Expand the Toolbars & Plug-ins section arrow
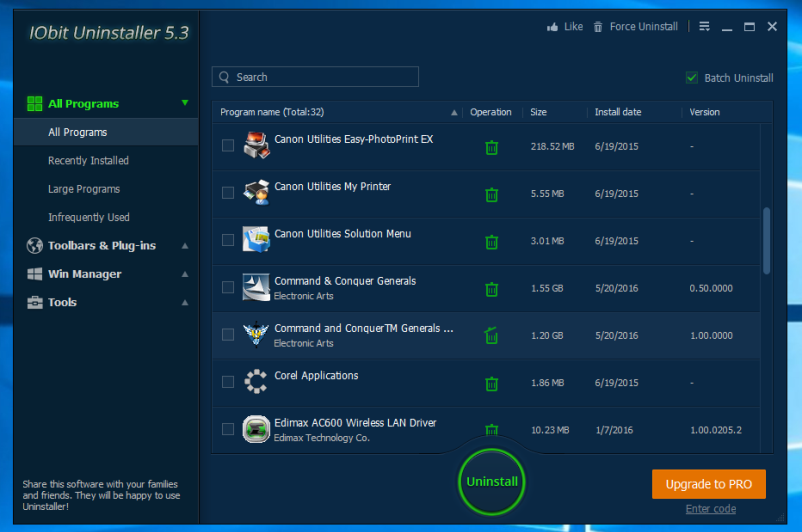The image size is (802, 532). (x=185, y=246)
